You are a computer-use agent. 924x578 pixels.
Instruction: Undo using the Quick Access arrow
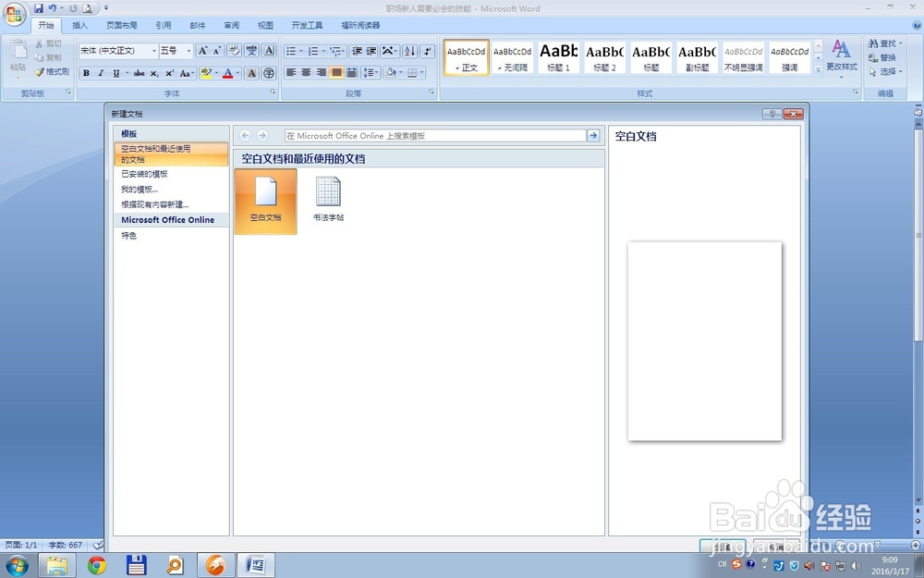pyautogui.click(x=53, y=8)
